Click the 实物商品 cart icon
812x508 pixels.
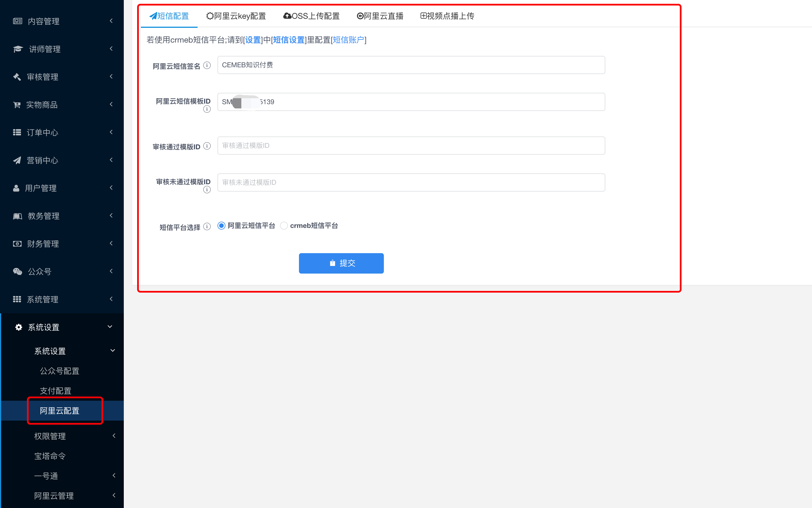tap(17, 105)
